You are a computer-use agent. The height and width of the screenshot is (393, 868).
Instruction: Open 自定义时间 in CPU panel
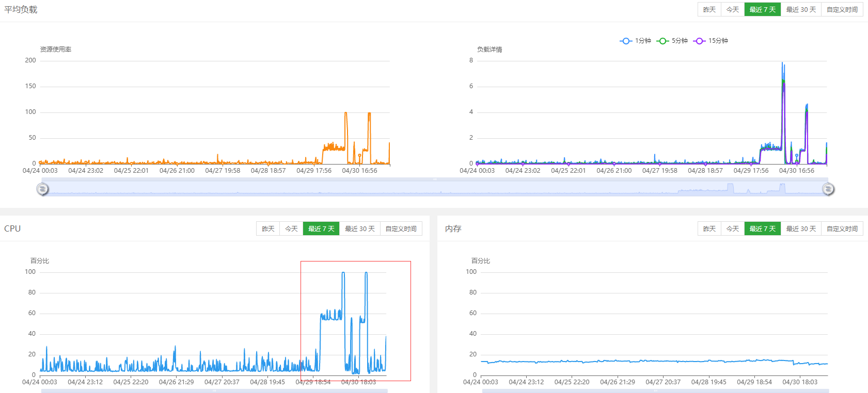401,229
